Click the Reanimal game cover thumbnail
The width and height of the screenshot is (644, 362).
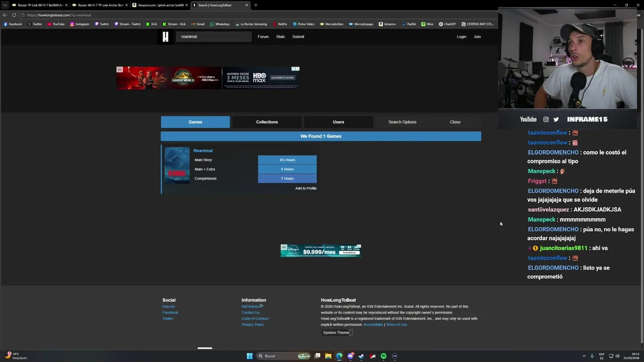click(177, 165)
